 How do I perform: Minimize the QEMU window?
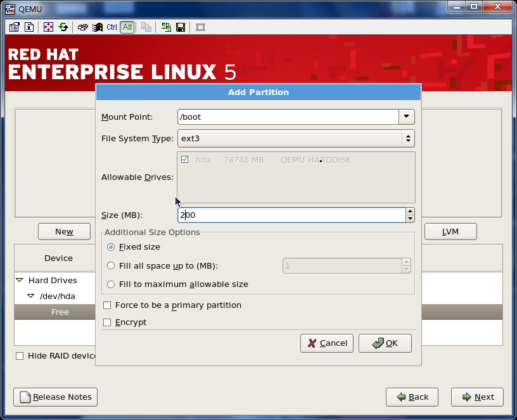(x=457, y=6)
